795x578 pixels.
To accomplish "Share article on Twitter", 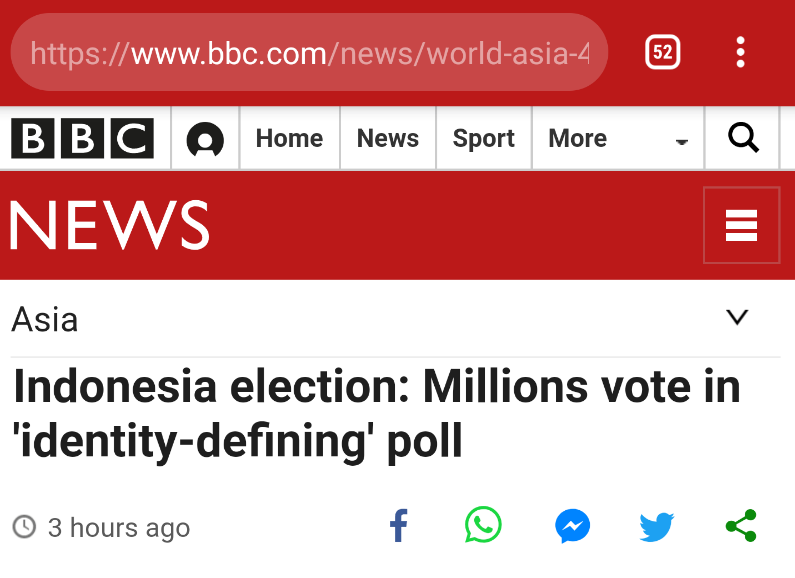I will [657, 527].
